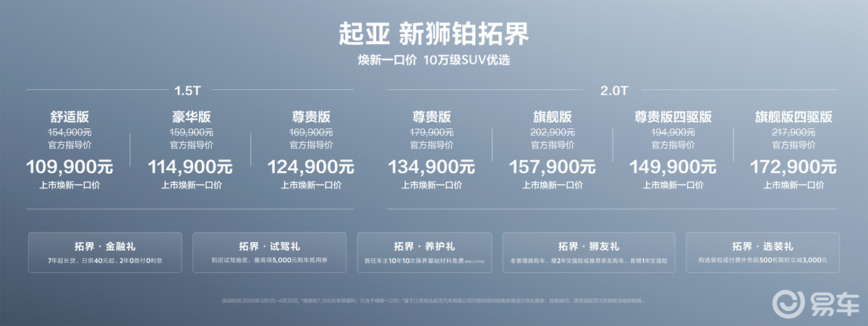Select the subtitle 焕新一口价 10万级SUV优选
This screenshot has width=868, height=326.
433,61
